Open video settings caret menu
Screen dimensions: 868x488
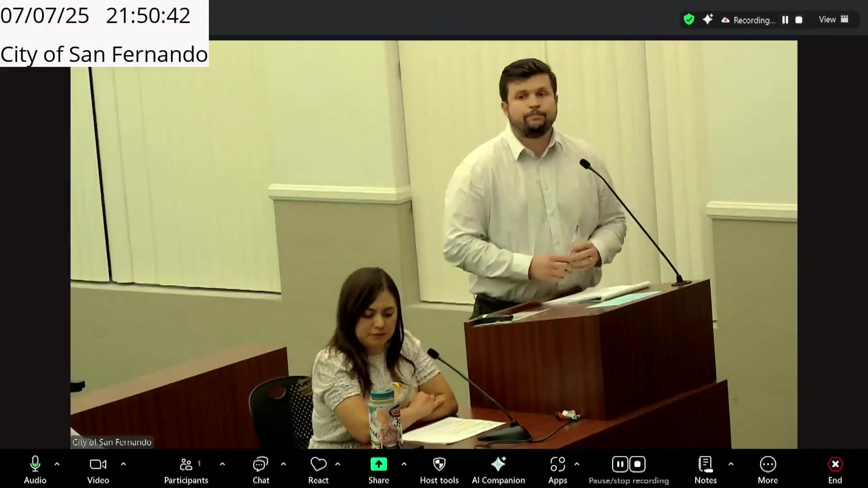pyautogui.click(x=123, y=464)
